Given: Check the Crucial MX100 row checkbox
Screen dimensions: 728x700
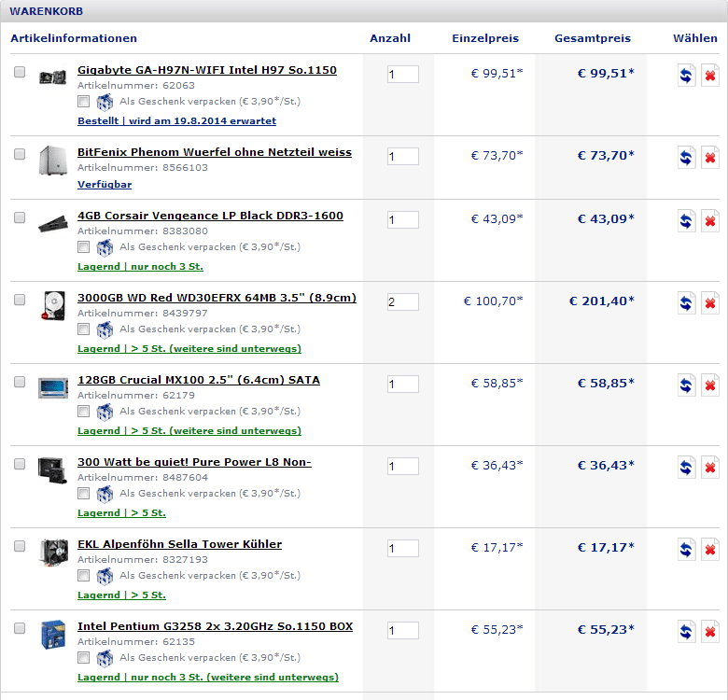Looking at the screenshot, I should click(20, 382).
